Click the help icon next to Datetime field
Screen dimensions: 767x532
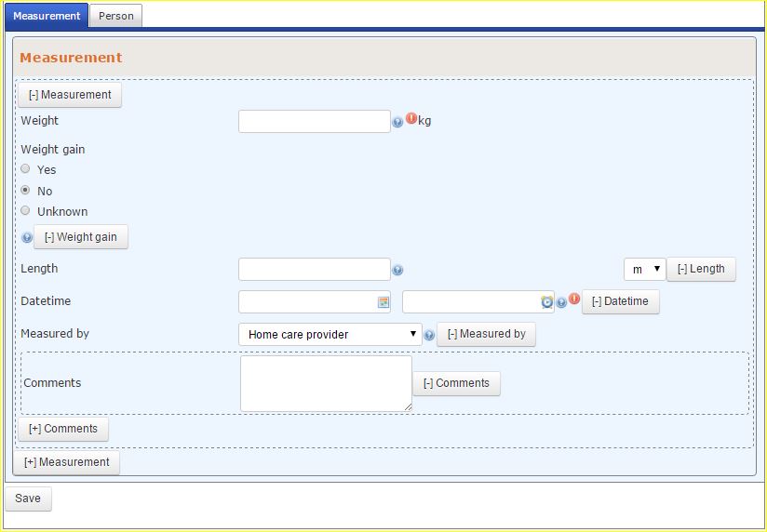[x=561, y=302]
